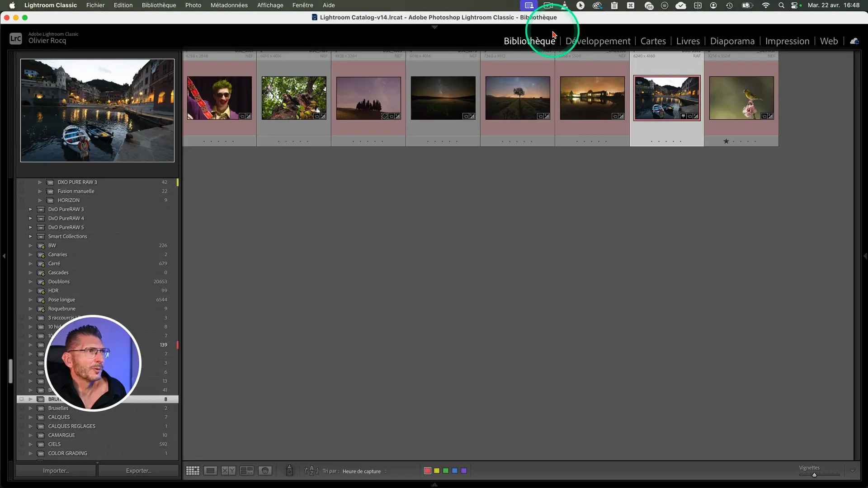
Task: Open the Livres module
Action: (688, 41)
